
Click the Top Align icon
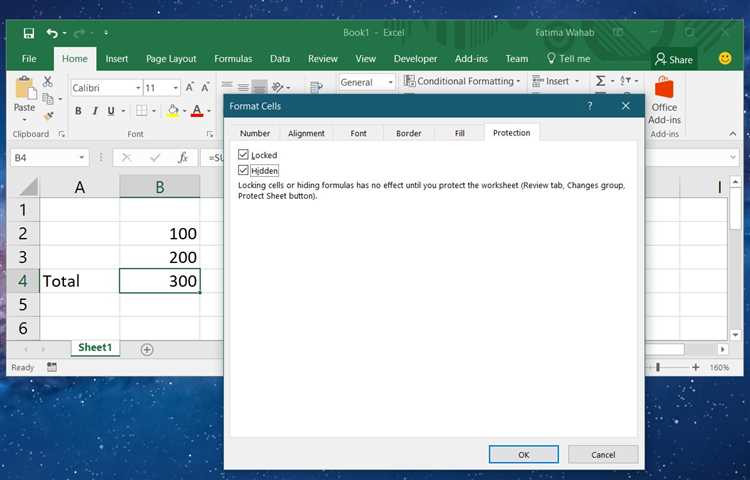(x=227, y=86)
